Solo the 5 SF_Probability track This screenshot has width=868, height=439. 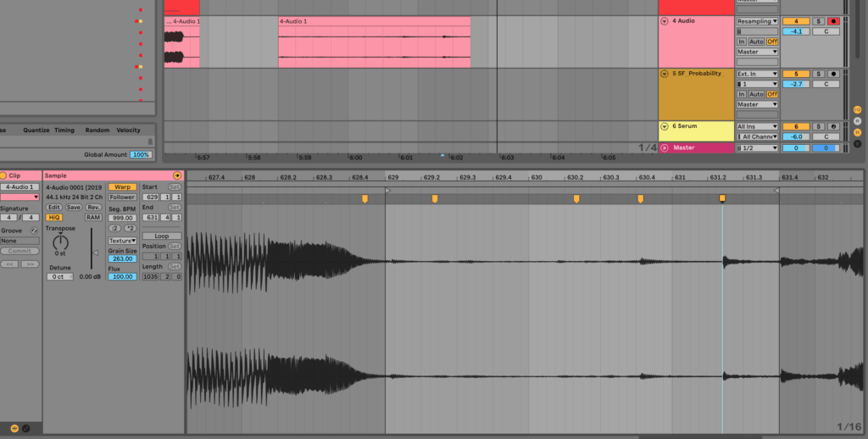click(819, 74)
